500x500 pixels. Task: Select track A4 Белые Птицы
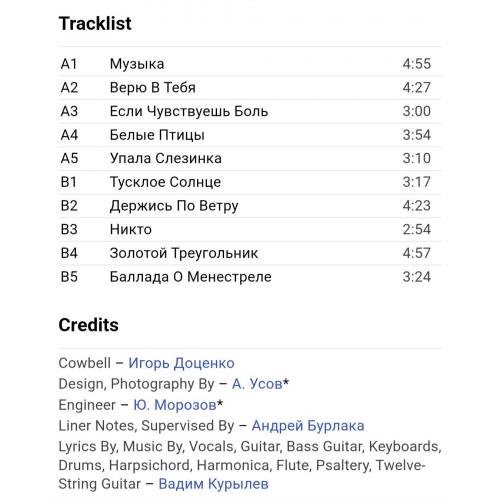coord(250,135)
